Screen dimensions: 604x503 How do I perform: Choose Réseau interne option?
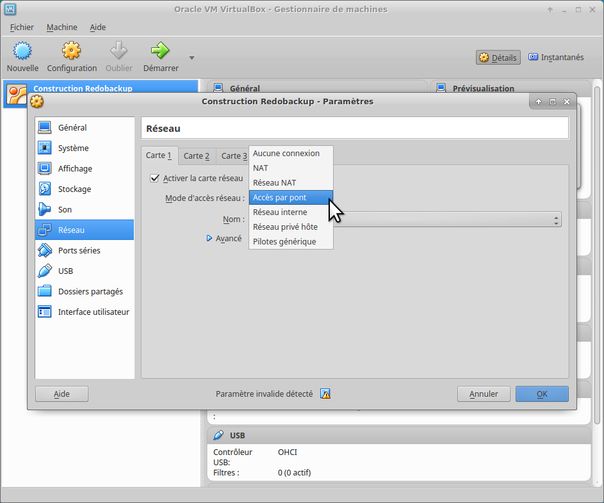tap(291, 212)
